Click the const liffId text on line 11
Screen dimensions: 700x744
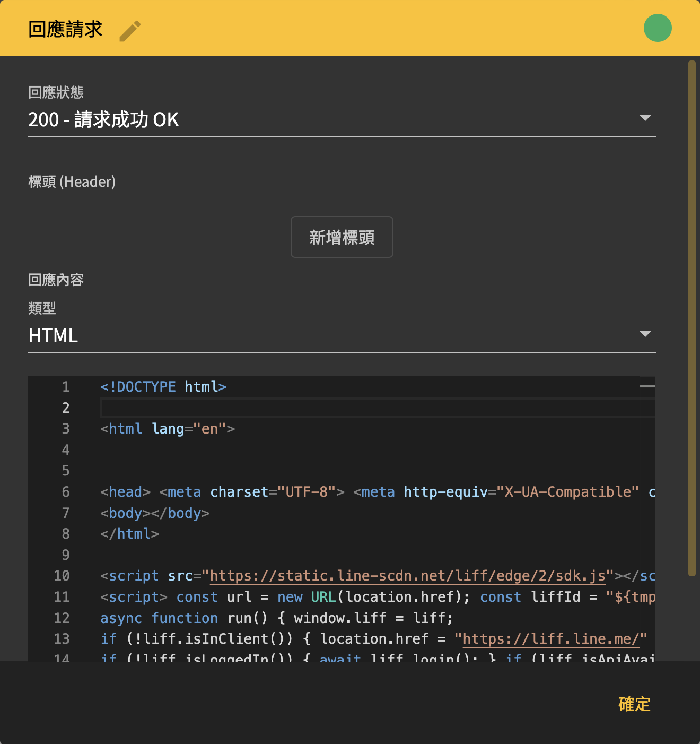(x=530, y=597)
